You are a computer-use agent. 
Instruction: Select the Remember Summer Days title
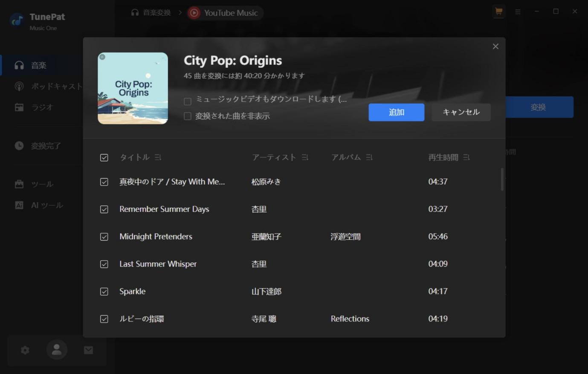164,209
